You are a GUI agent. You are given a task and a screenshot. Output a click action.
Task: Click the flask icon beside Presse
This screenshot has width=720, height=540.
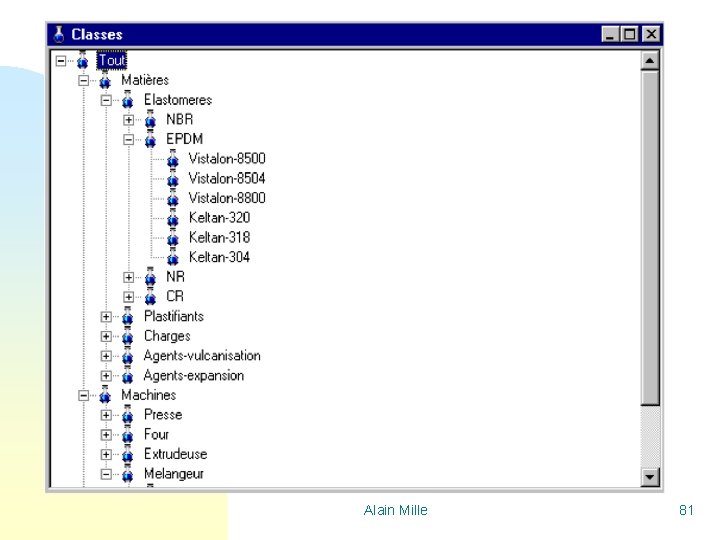coord(128,415)
